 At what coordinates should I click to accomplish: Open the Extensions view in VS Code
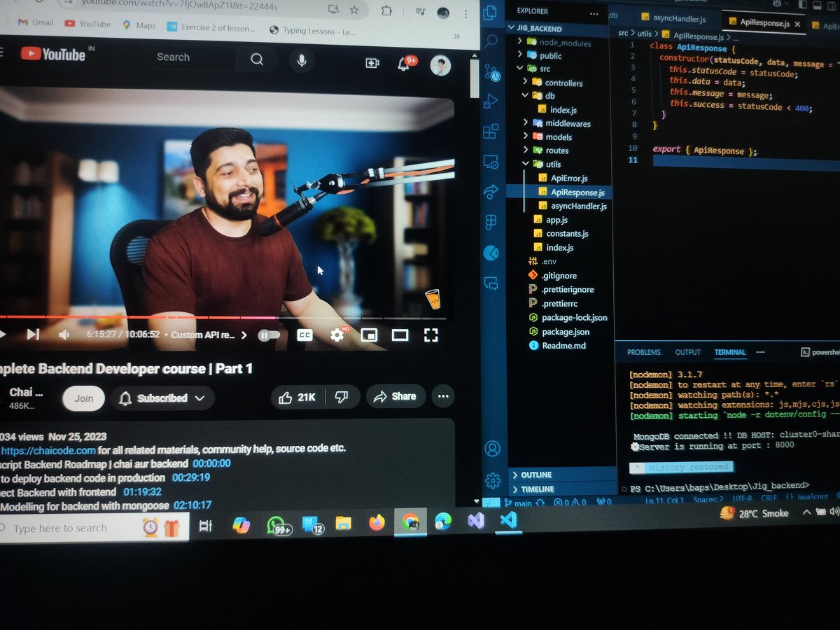point(491,131)
